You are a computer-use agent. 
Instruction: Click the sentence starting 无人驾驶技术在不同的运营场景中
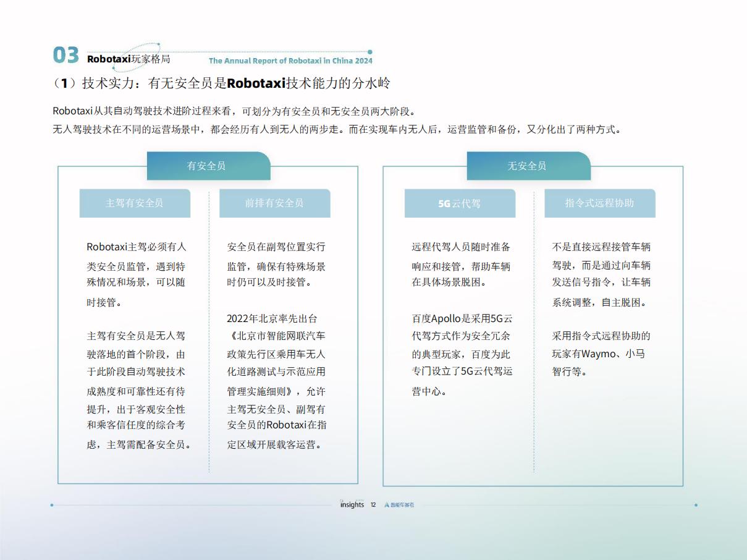(337, 130)
